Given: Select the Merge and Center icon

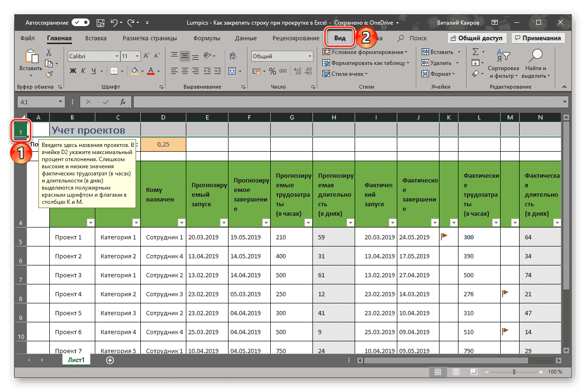Looking at the screenshot, I should (x=233, y=71).
